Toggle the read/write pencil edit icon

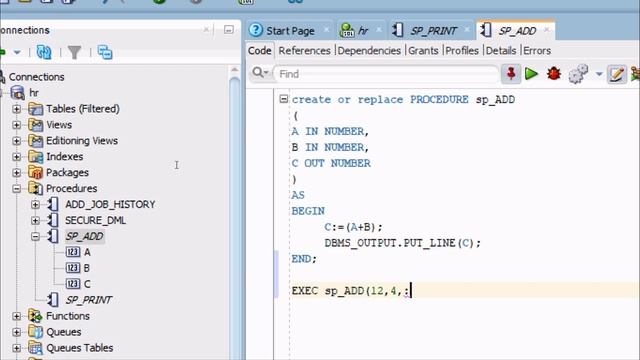tap(617, 74)
